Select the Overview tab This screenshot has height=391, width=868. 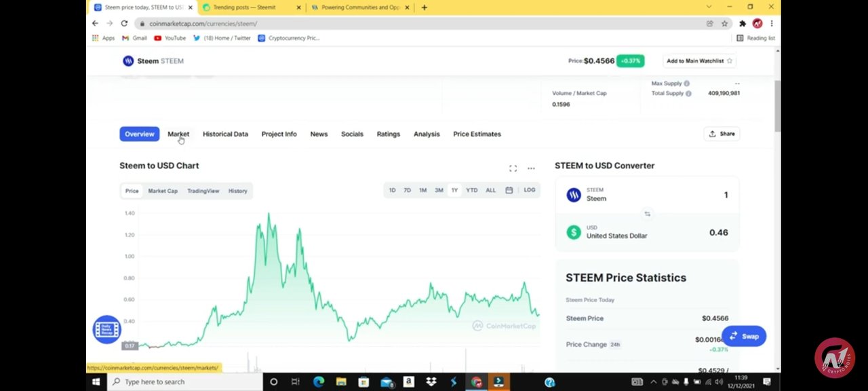coord(140,134)
